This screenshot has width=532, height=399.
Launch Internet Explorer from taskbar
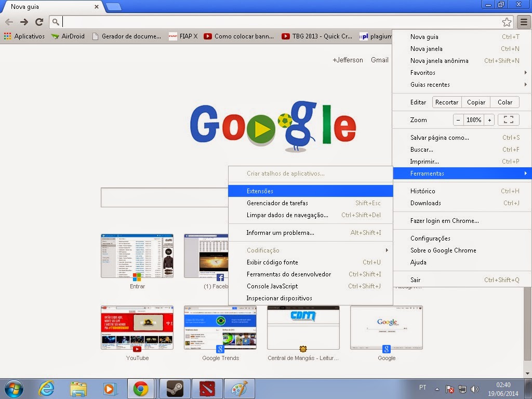(x=46, y=389)
